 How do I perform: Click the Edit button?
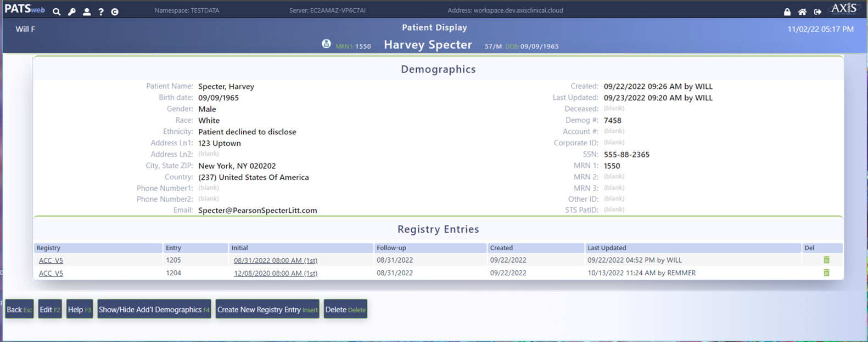(x=50, y=309)
